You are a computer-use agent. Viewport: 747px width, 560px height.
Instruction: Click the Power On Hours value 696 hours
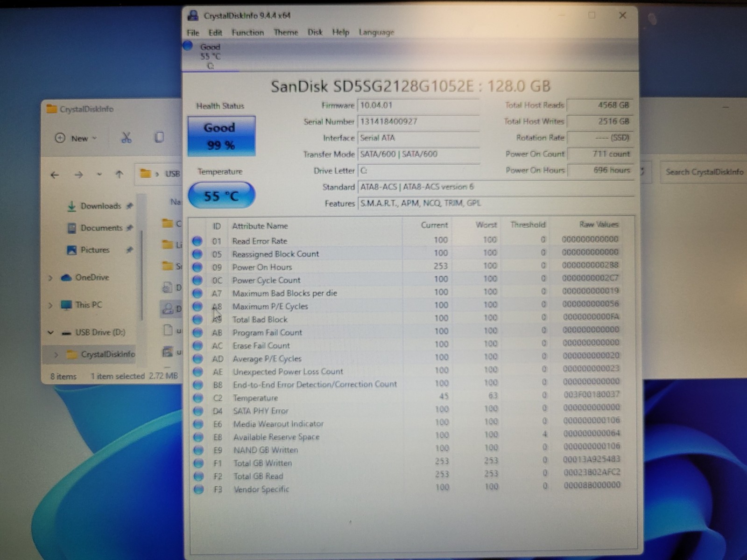[599, 170]
